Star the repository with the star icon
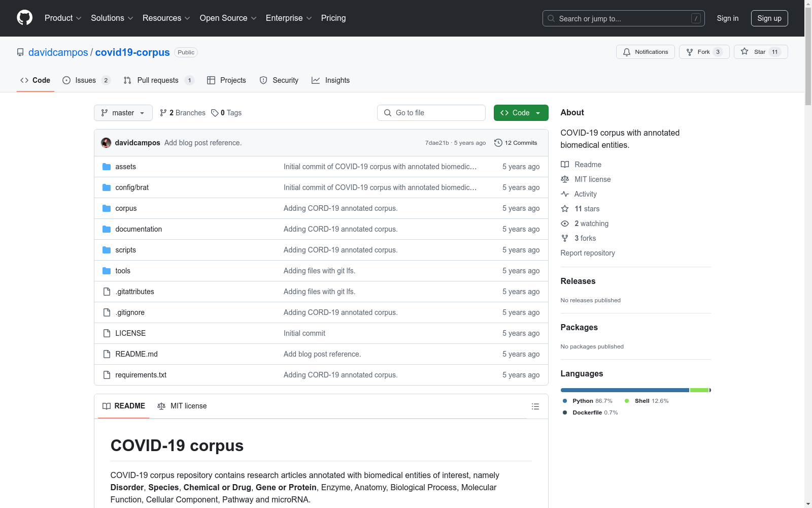812x508 pixels. point(745,51)
